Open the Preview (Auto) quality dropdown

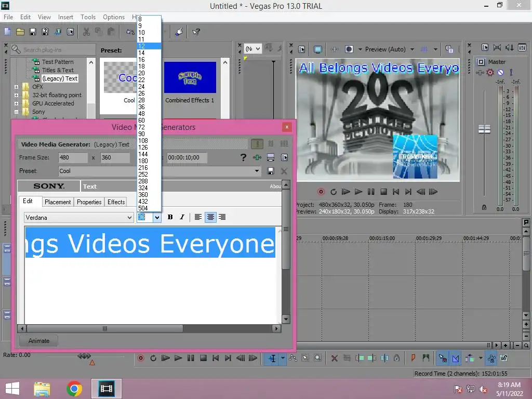(412, 49)
